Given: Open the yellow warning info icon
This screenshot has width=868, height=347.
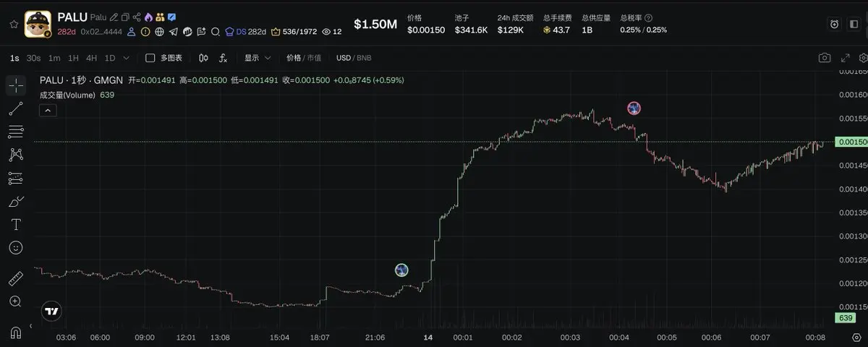Looking at the screenshot, I should pyautogui.click(x=145, y=32).
